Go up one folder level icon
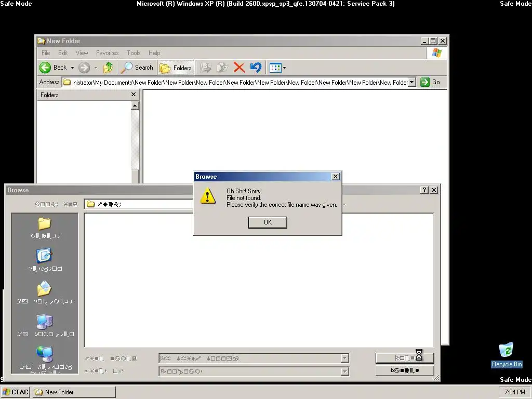 [108, 68]
